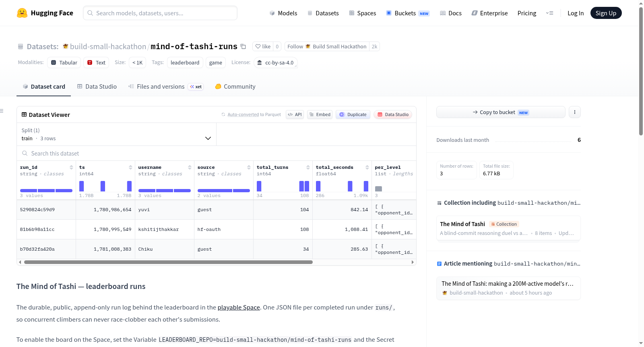Open the API button in viewer
The image size is (644, 347).
tap(295, 114)
